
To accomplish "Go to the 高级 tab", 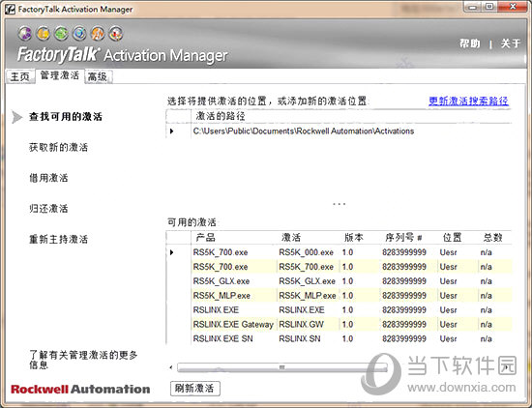I will coord(98,76).
